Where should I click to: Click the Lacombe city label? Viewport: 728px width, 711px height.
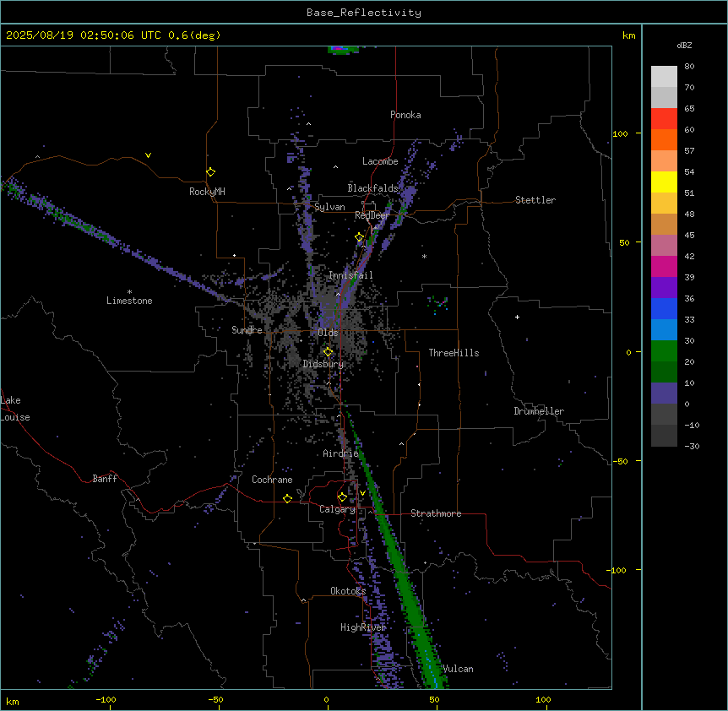[380, 161]
